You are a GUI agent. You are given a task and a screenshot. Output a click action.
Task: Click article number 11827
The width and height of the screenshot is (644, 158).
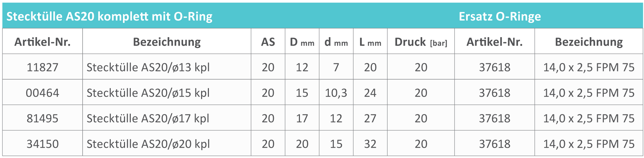(42, 67)
